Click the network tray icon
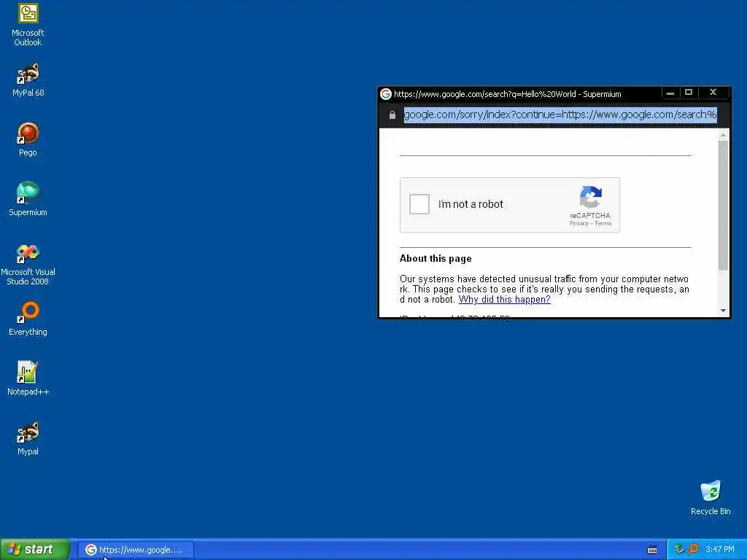This screenshot has height=560, width=747. point(679,549)
